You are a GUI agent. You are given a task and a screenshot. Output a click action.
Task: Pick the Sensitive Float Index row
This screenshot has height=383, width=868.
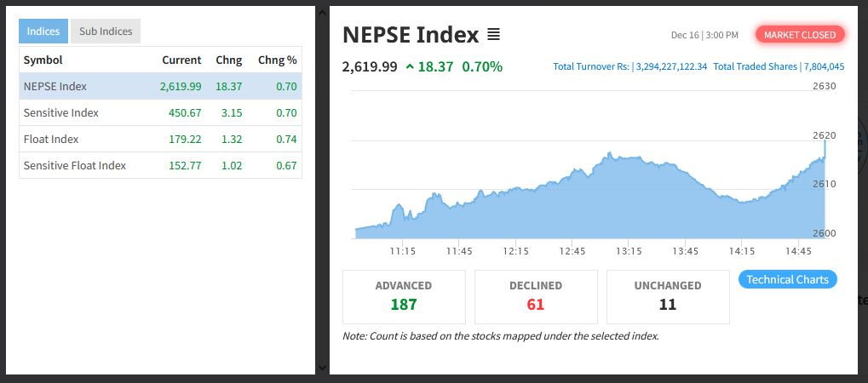[x=160, y=165]
